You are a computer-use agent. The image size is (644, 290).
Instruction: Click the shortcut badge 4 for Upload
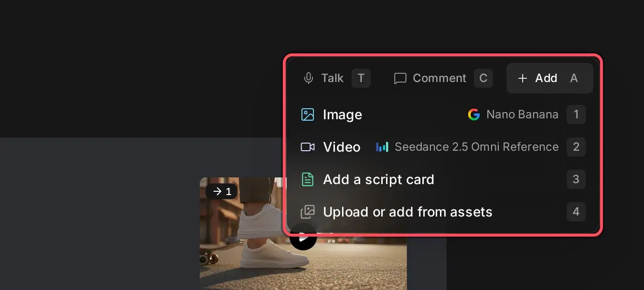576,212
